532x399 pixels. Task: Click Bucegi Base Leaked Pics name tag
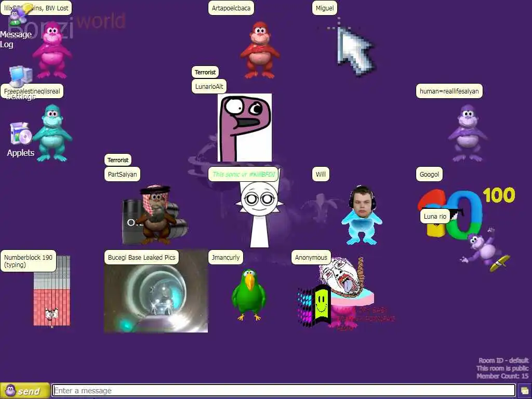pos(141,257)
